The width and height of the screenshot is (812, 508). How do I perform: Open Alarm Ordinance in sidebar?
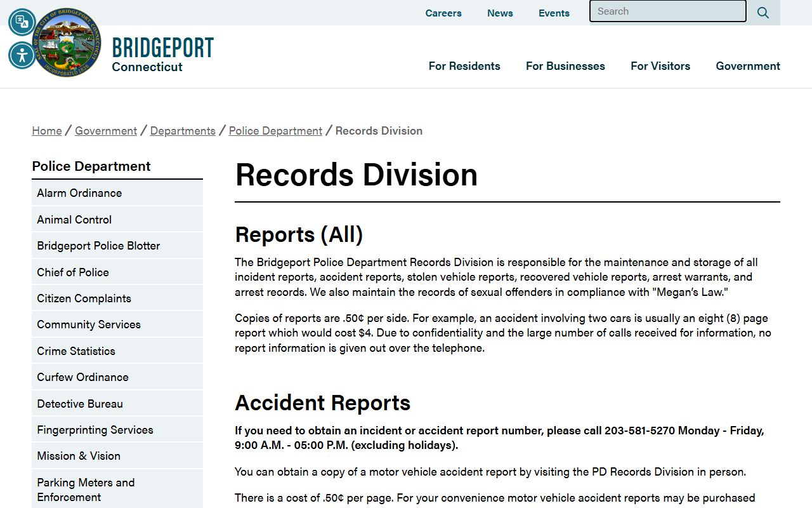[x=79, y=193]
